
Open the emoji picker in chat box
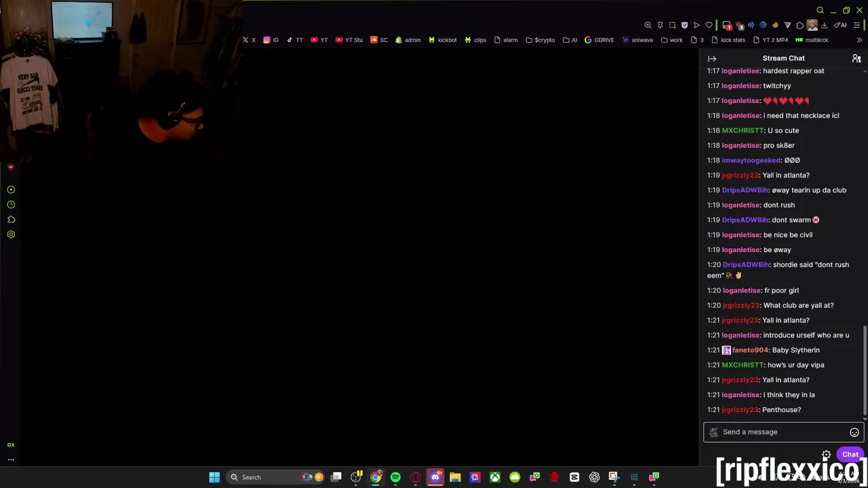tap(854, 432)
